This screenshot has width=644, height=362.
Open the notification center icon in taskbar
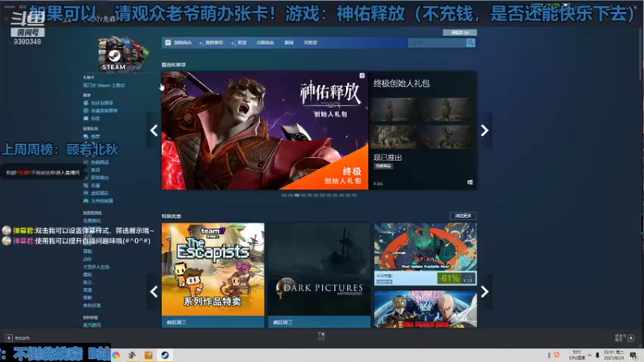(x=634, y=356)
